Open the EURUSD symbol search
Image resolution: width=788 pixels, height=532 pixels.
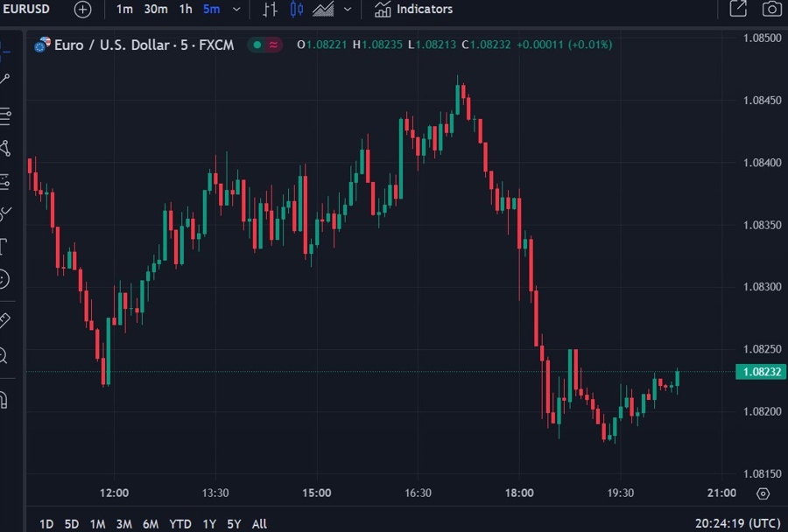coord(26,9)
